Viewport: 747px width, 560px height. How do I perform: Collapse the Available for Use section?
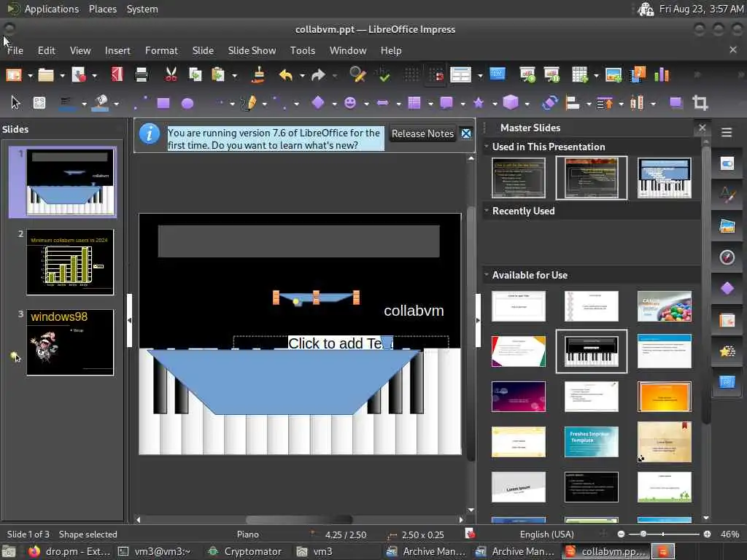(x=487, y=274)
